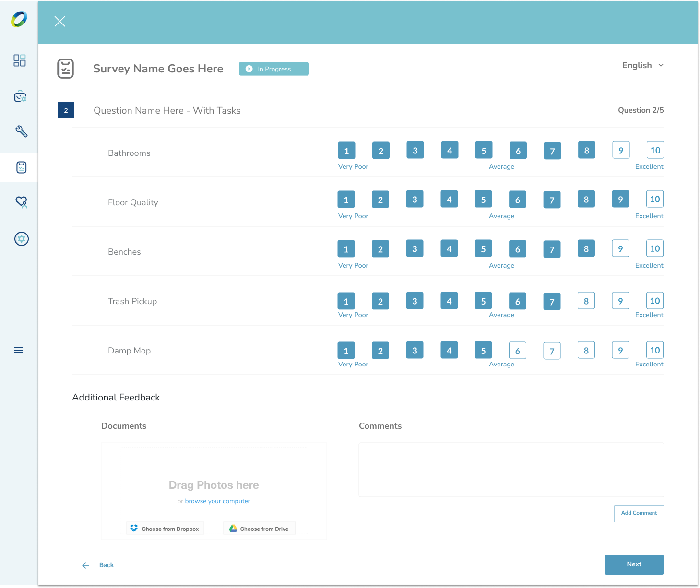Open the dashboard icon in sidebar
The height and width of the screenshot is (588, 700).
pos(20,60)
